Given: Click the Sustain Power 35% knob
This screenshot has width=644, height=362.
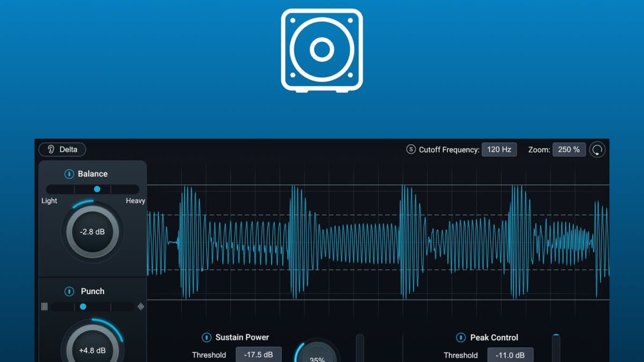Looking at the screenshot, I should pos(317,351).
